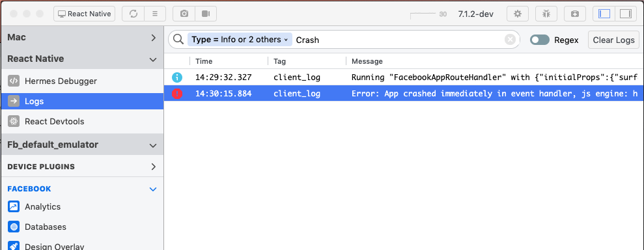Open React Devtools plugin

pyautogui.click(x=82, y=122)
